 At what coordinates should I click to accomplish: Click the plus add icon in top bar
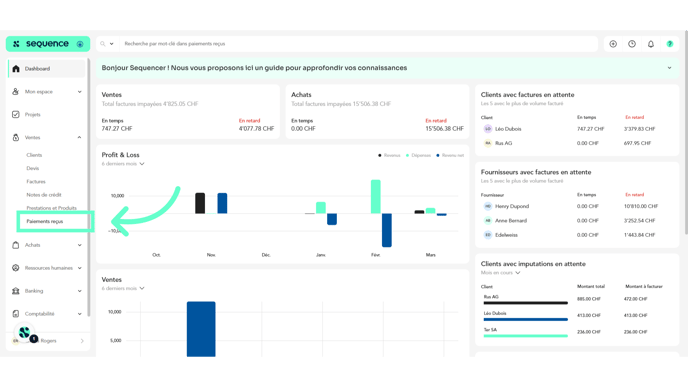tap(613, 44)
